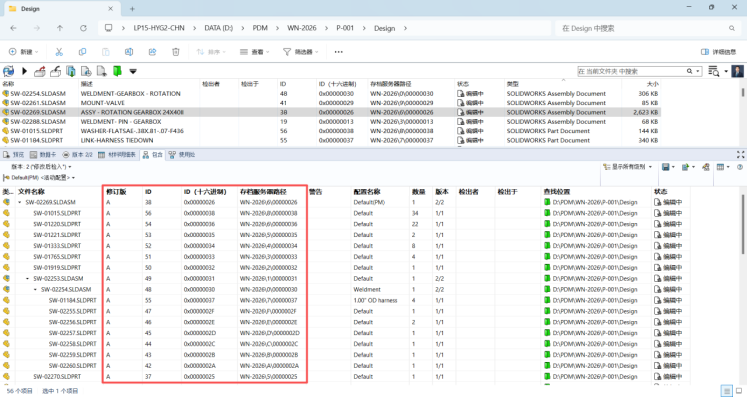Click the PDM Check Out icon
Screen dimensions: 748x398
pyautogui.click(x=40, y=71)
